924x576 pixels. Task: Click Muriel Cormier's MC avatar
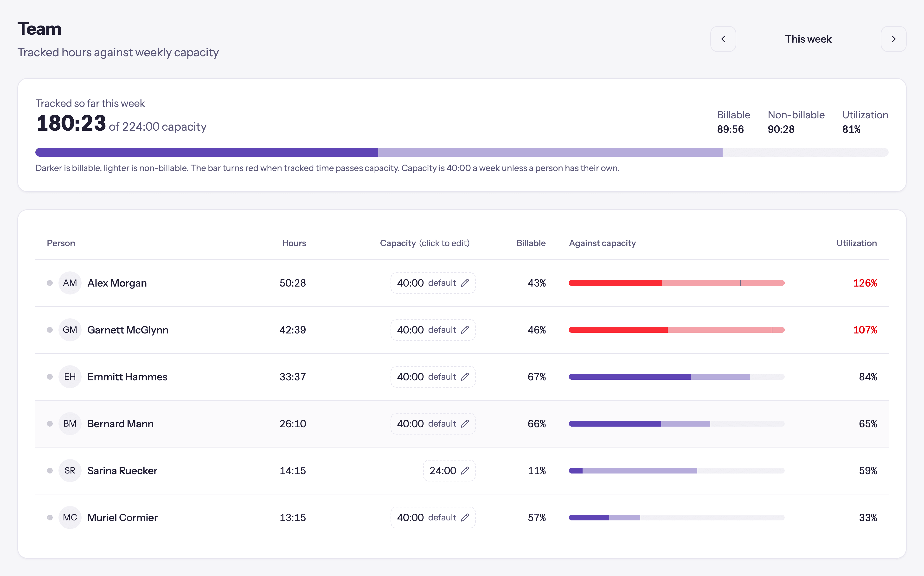(x=70, y=517)
